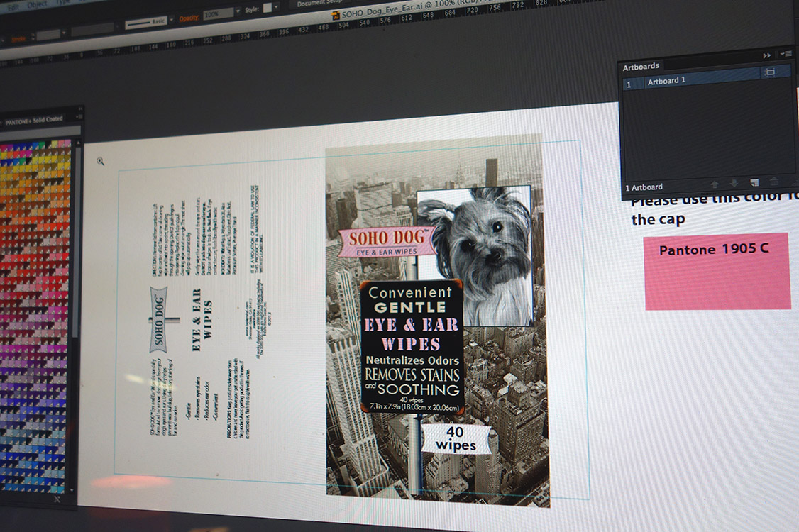
Task: Select the PANTONE+ Solid Coated panel tab
Action: pos(33,121)
